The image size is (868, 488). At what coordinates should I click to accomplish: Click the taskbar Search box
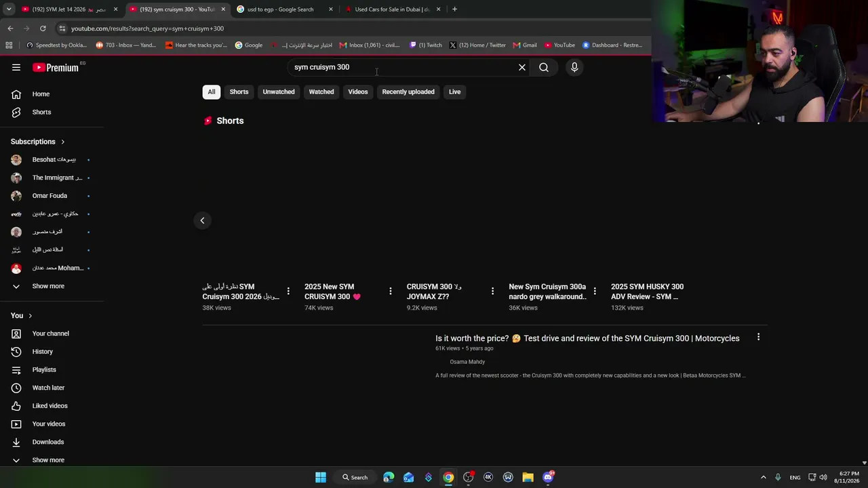pos(355,477)
